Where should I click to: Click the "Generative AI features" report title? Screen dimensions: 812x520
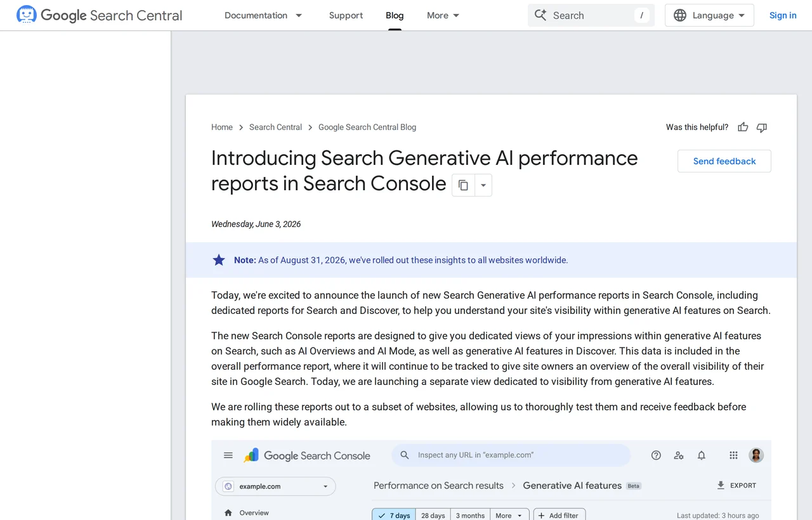pos(572,486)
